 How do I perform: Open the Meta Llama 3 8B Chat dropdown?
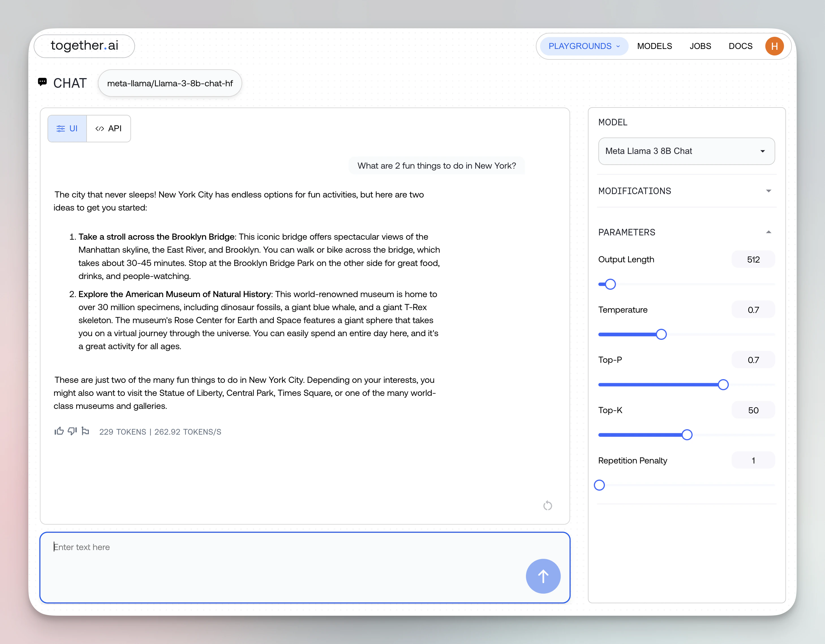click(686, 151)
